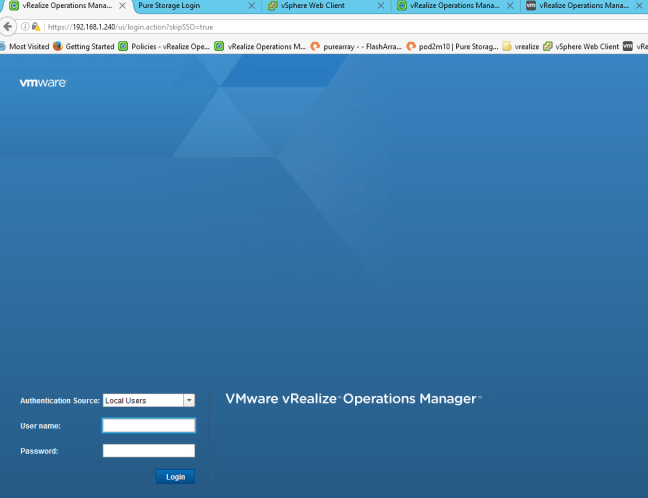Screen dimensions: 648x498
Task: Click the insecure padlock icon in address bar
Action: pos(36,26)
